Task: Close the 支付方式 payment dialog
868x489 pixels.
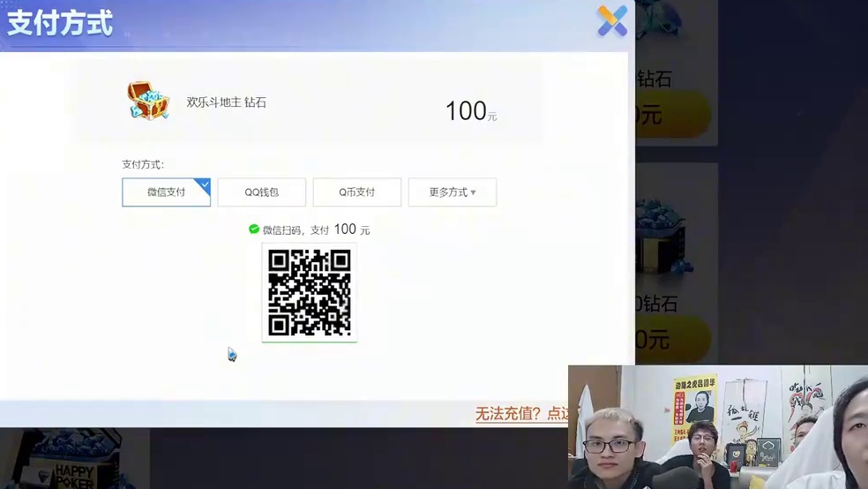Action: point(612,21)
